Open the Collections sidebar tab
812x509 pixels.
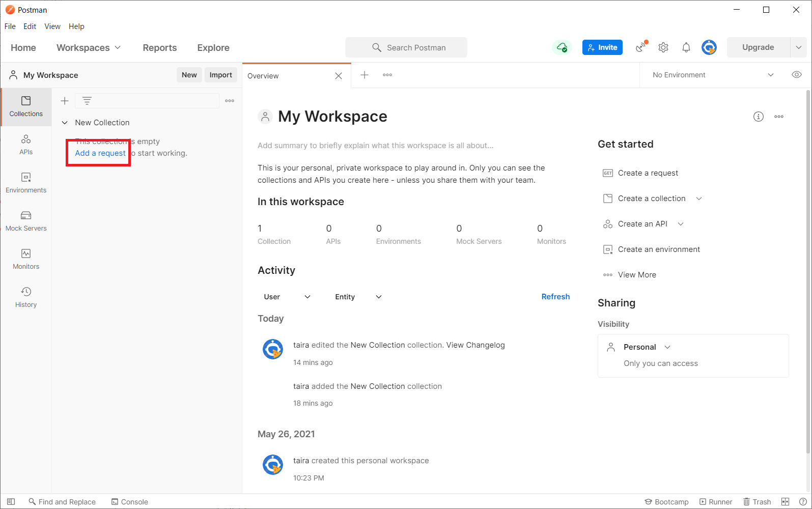[x=26, y=107]
